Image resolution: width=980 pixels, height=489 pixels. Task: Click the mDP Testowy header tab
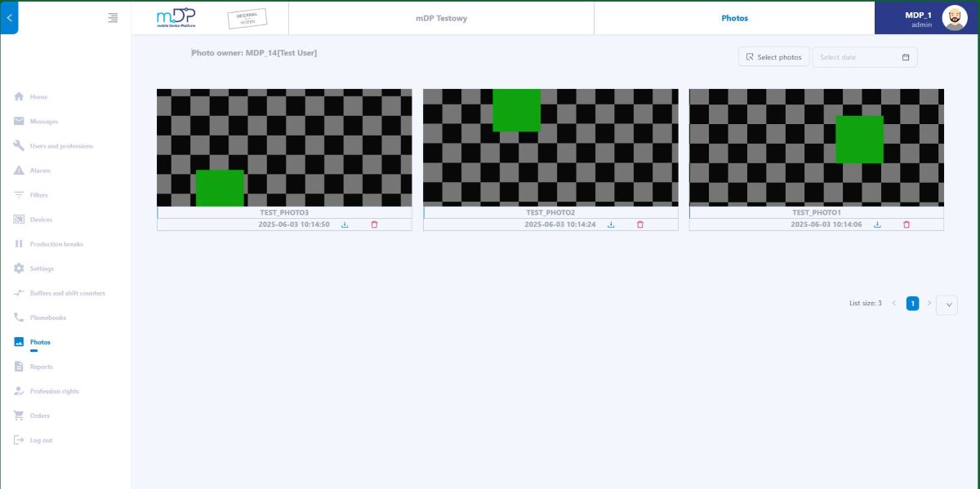click(441, 18)
